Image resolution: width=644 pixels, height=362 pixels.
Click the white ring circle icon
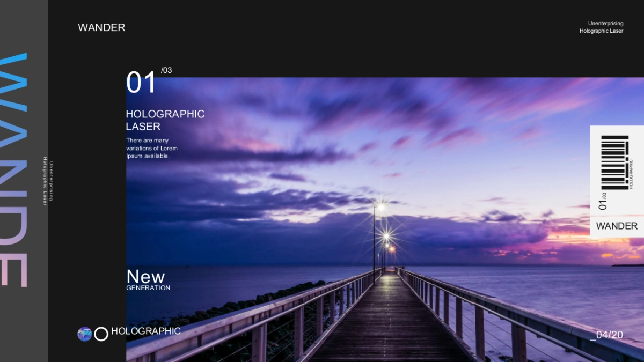[x=101, y=334]
